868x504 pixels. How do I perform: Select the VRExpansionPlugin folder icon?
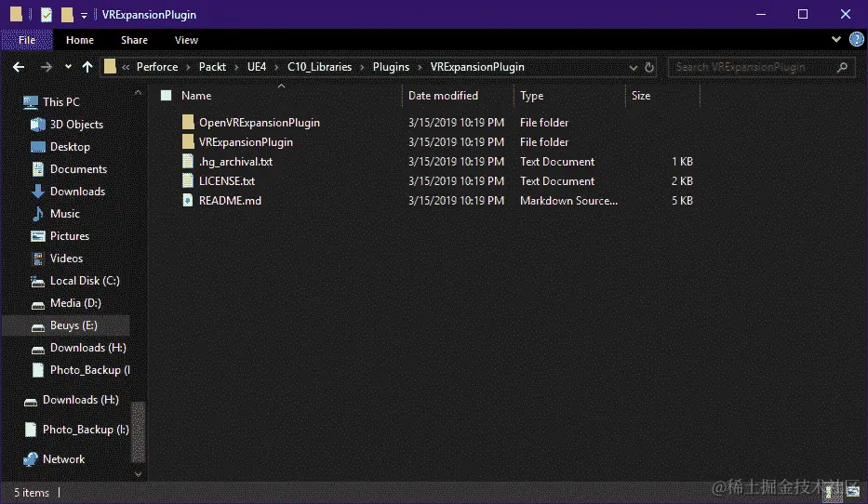click(x=188, y=141)
